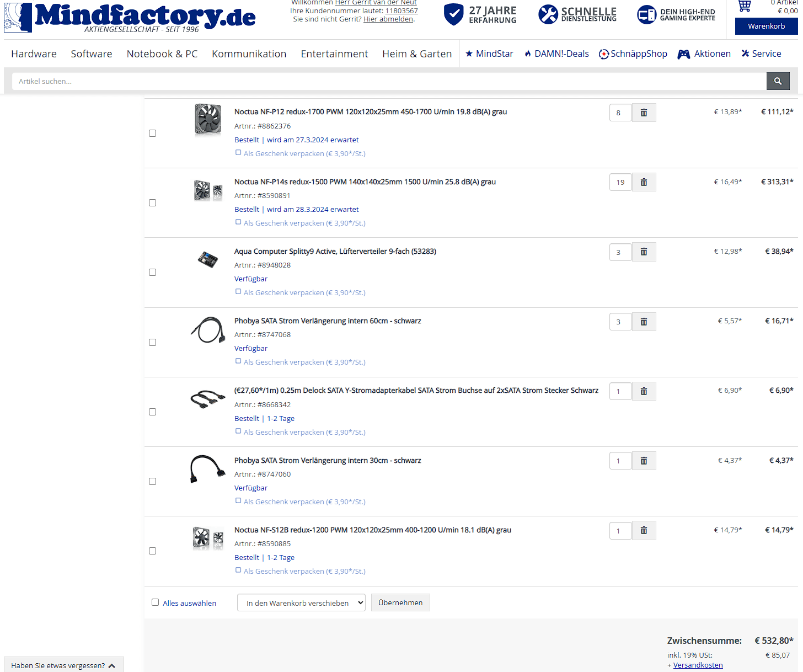Select the Delock Y-adapter row checkbox
This screenshot has height=672, width=803.
pyautogui.click(x=153, y=412)
